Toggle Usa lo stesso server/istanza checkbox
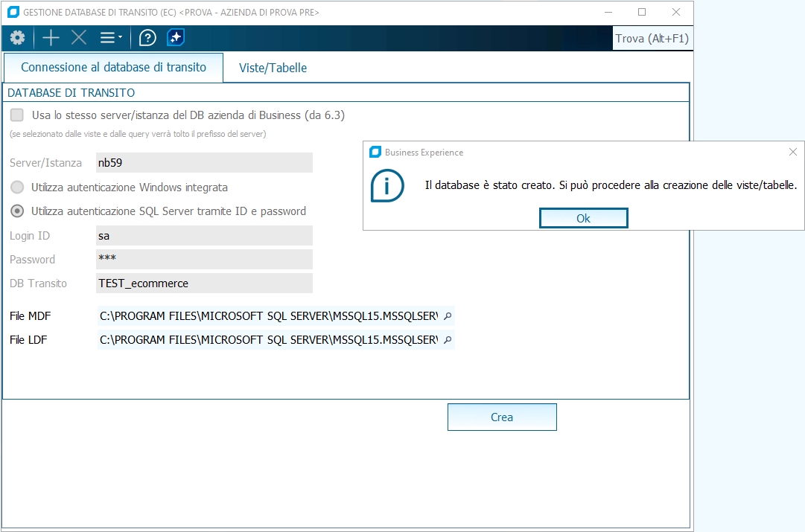805x532 pixels. click(17, 115)
